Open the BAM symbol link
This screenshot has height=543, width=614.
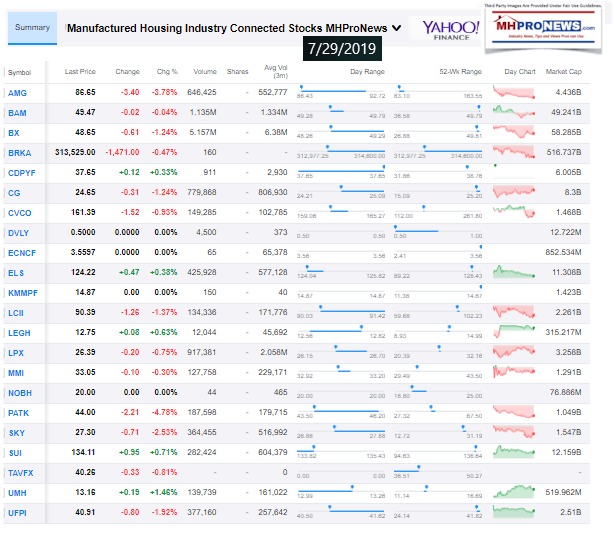[x=17, y=113]
